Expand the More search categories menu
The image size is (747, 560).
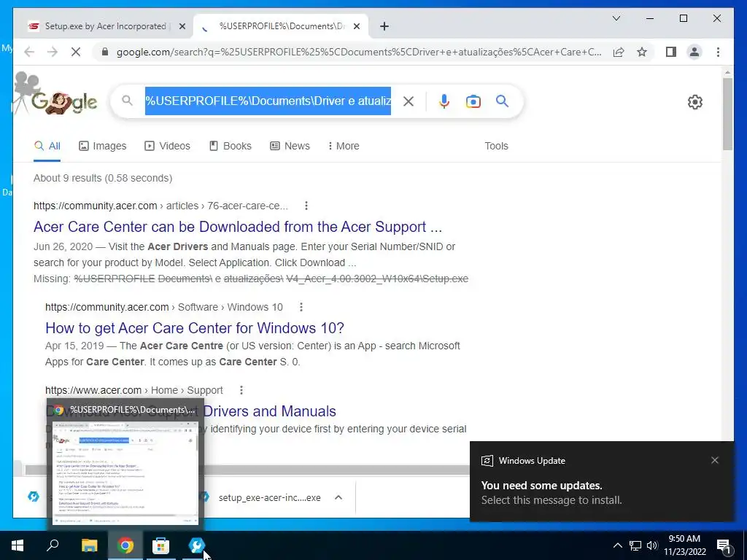tap(344, 146)
